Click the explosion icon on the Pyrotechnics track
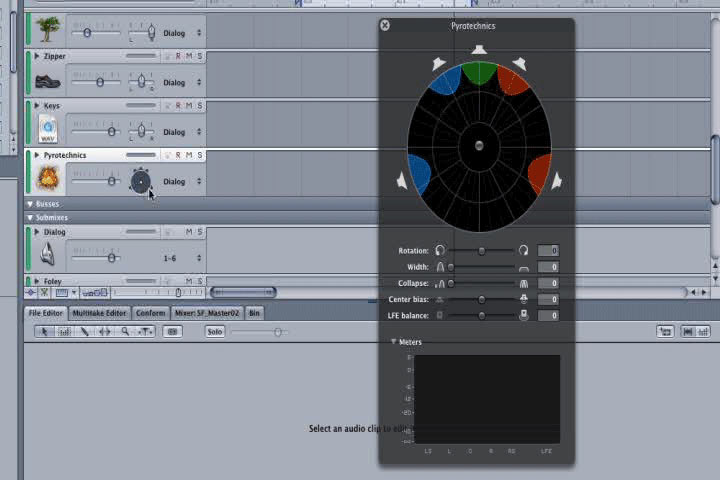 click(x=48, y=178)
